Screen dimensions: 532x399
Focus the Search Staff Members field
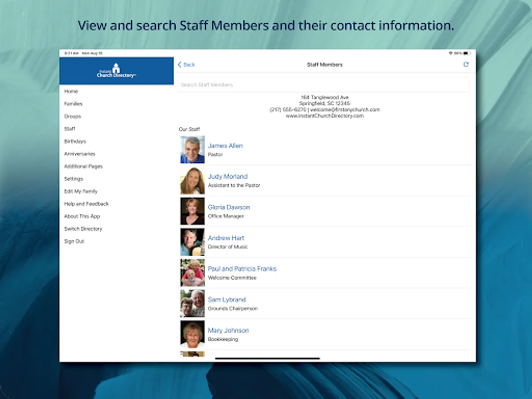click(x=324, y=85)
